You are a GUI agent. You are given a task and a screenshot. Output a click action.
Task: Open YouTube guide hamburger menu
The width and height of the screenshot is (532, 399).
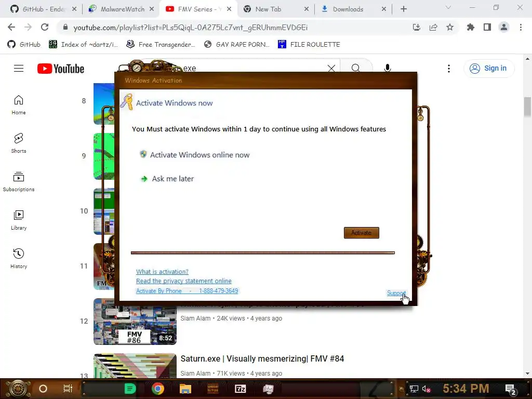point(19,69)
